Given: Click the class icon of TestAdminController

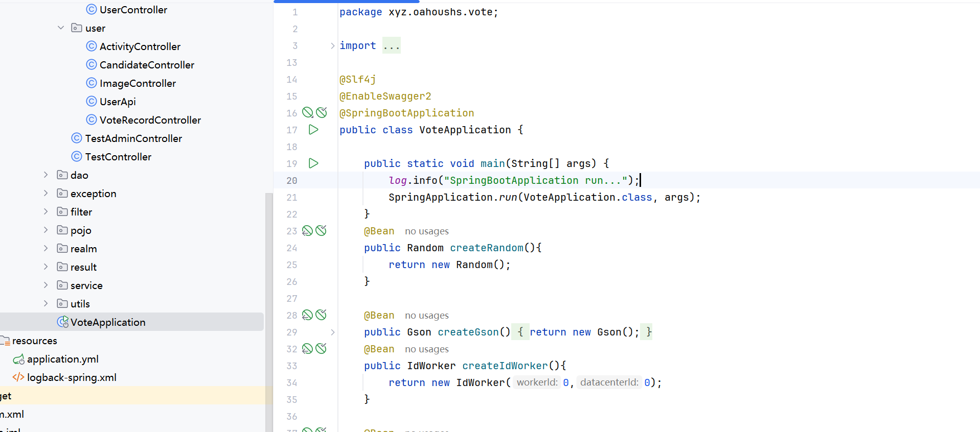Looking at the screenshot, I should (77, 138).
